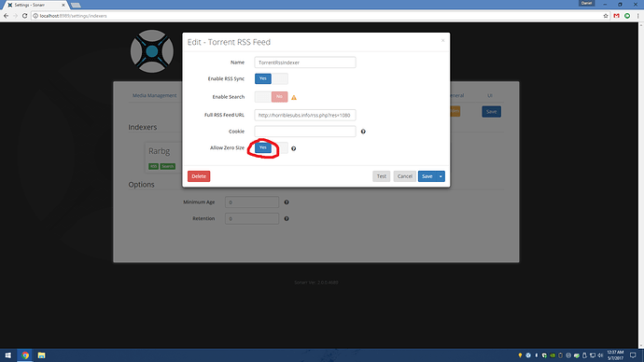Switch to the UI settings tab
644x362 pixels.
pyautogui.click(x=490, y=95)
